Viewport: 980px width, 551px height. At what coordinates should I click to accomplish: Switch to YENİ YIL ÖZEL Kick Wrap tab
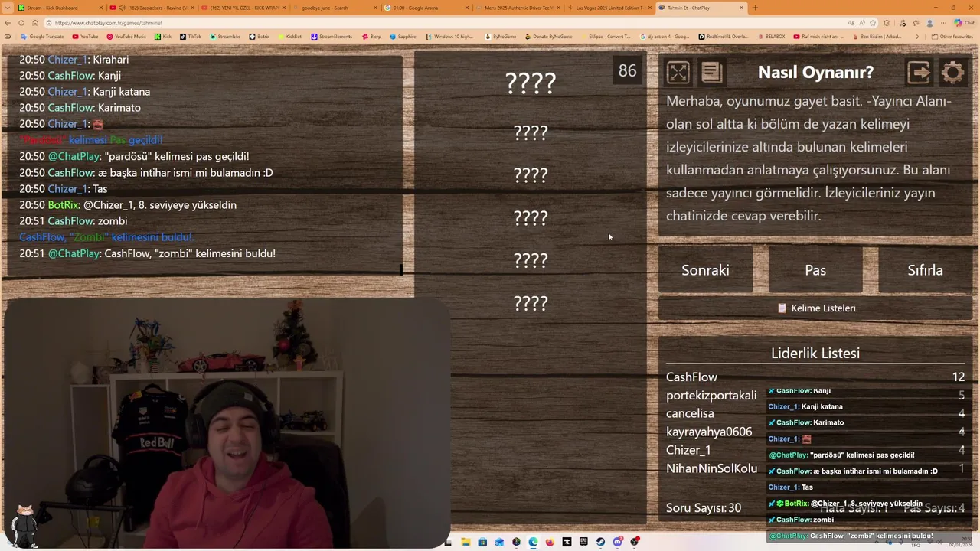tap(243, 8)
